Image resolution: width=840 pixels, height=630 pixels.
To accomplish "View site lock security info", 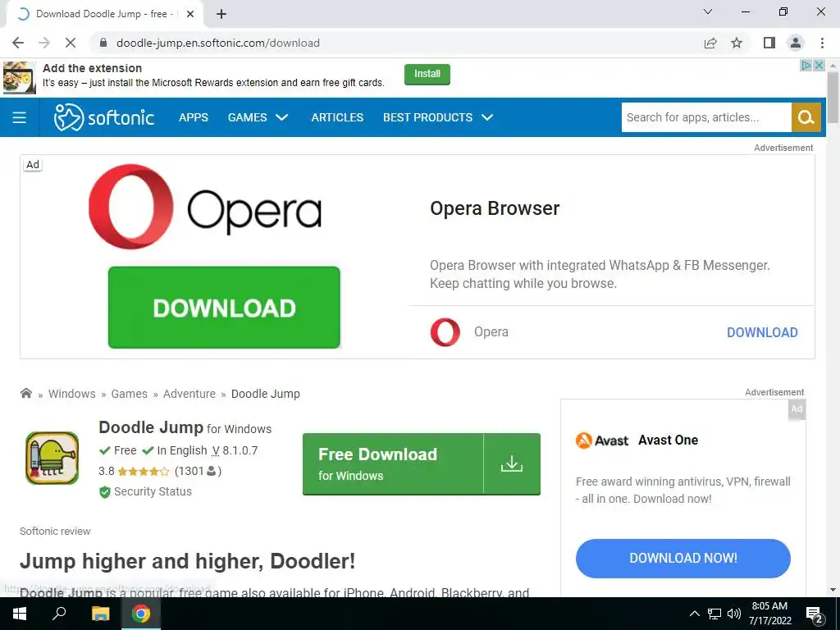I will click(104, 43).
